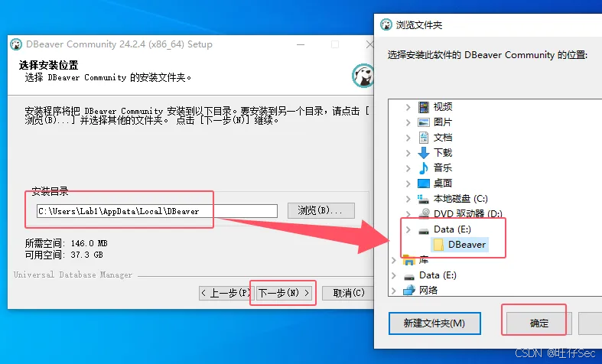Select the 视频 folder label

pos(443,107)
